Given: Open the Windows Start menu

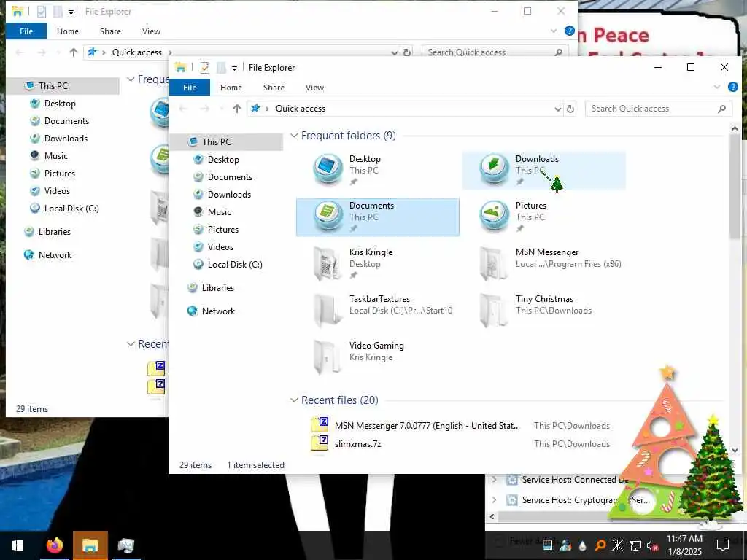Looking at the screenshot, I should 18,545.
